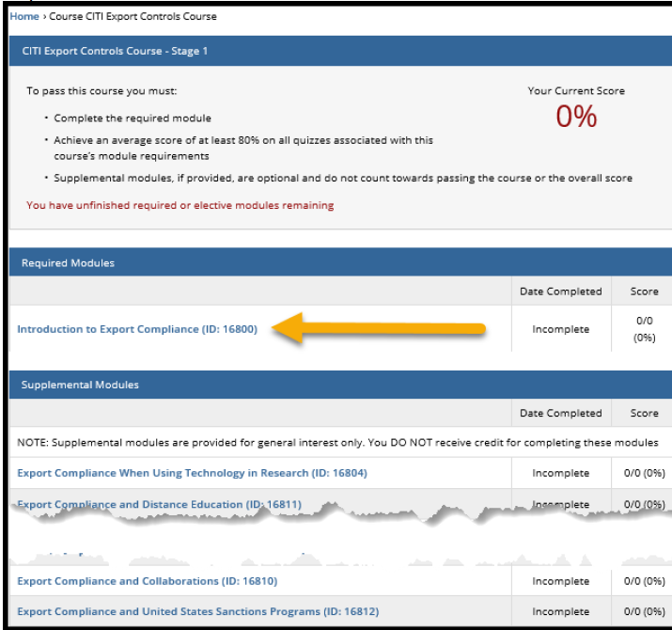Click Score column header under Required Modules
This screenshot has height=630, width=672.
click(644, 291)
